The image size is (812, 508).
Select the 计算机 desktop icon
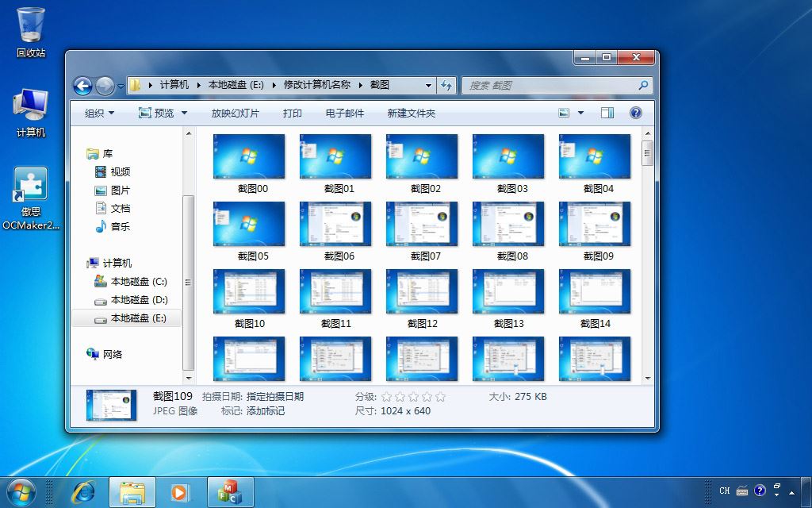pyautogui.click(x=31, y=113)
